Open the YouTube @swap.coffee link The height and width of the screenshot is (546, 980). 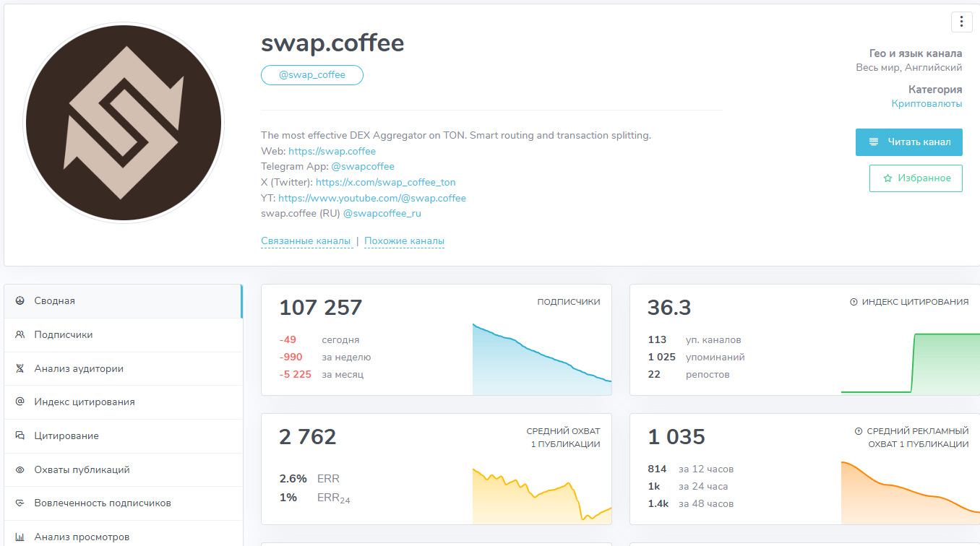point(372,198)
